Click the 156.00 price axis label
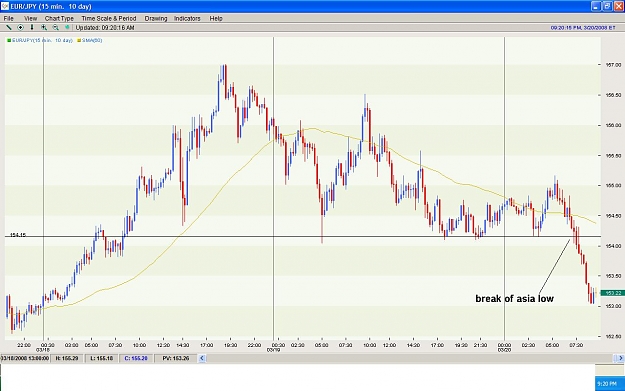625x391 pixels. [x=613, y=125]
